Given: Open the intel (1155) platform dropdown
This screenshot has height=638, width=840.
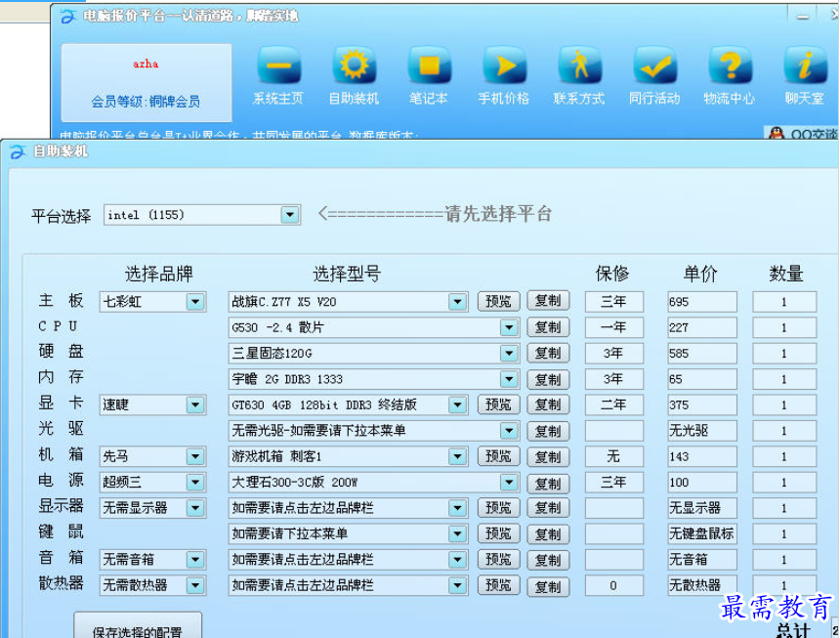Looking at the screenshot, I should click(288, 214).
